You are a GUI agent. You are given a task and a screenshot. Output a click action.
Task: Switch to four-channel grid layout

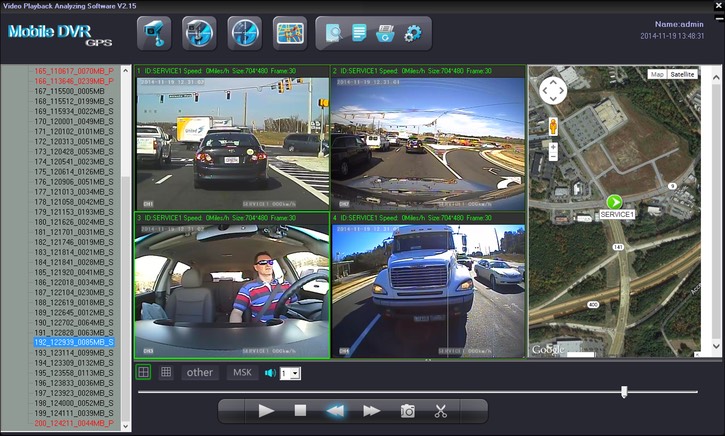pyautogui.click(x=144, y=372)
